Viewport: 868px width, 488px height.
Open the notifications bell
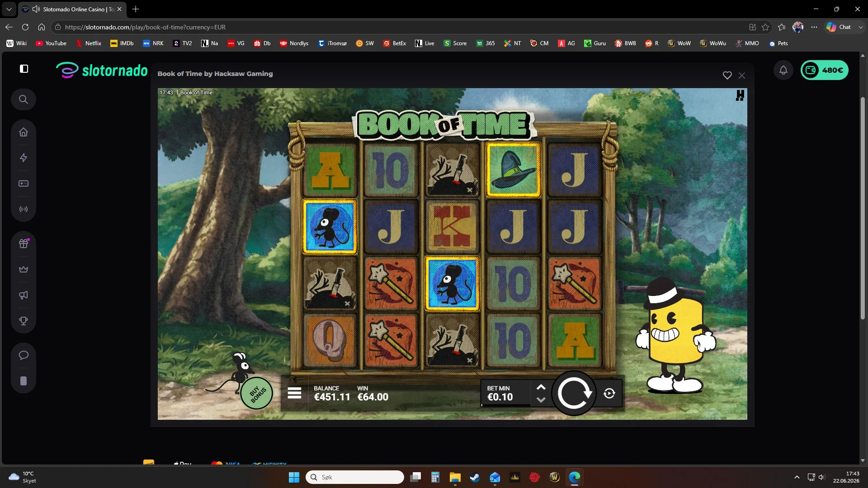tap(783, 70)
